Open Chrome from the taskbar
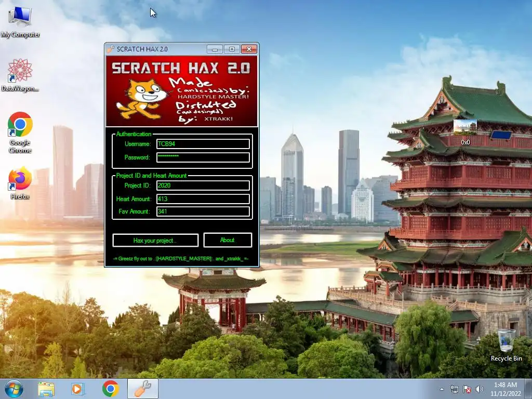 click(110, 389)
